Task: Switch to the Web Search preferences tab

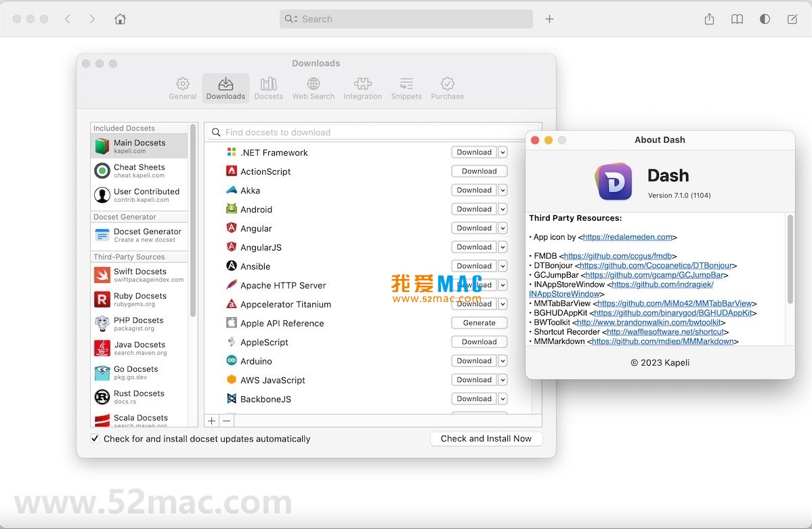Action: (x=314, y=88)
